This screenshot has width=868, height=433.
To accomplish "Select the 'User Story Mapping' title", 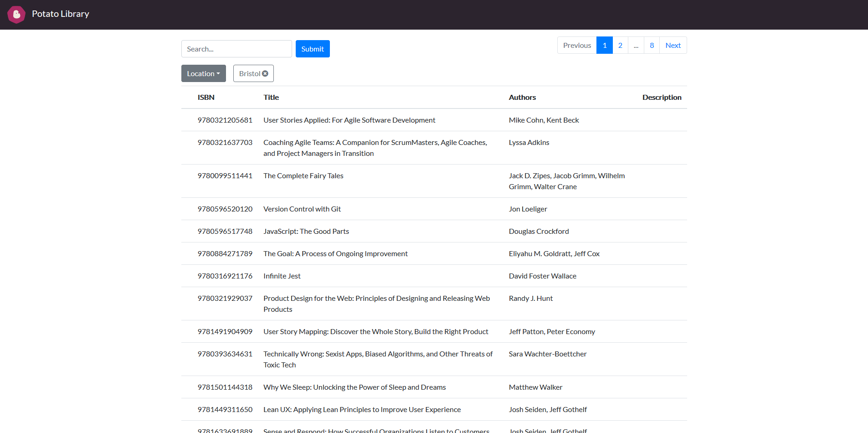I will pos(376,331).
